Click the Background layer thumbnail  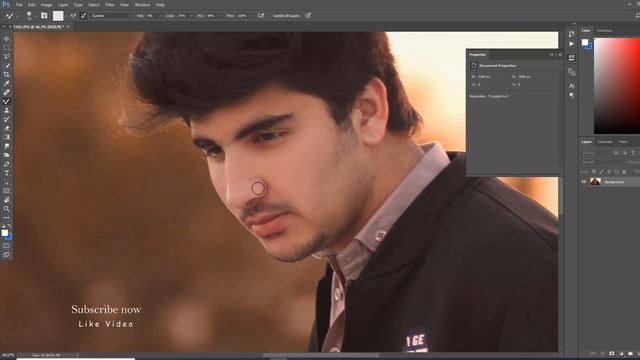pos(595,182)
